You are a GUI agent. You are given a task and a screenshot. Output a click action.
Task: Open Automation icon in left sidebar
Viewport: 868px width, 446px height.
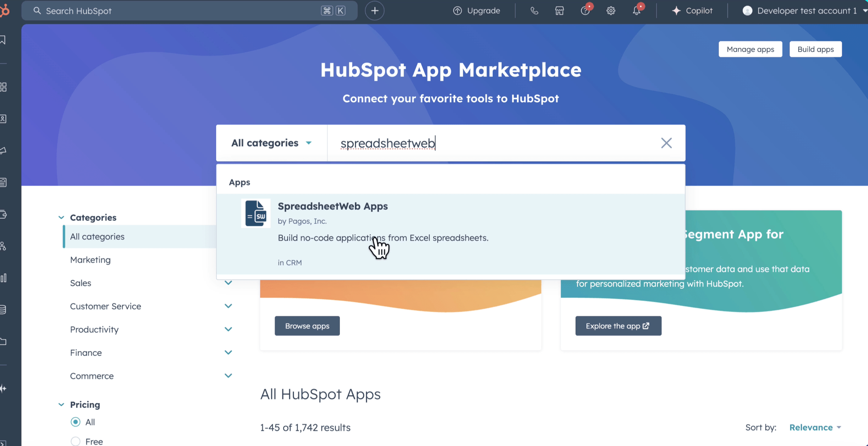(x=3, y=246)
